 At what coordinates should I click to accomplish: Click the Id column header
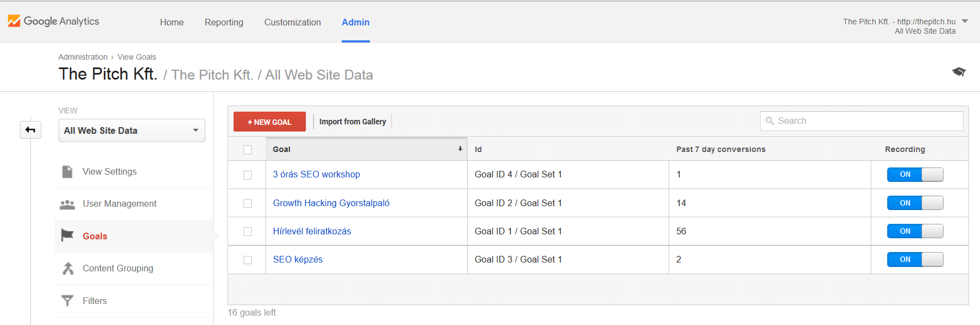pos(478,149)
